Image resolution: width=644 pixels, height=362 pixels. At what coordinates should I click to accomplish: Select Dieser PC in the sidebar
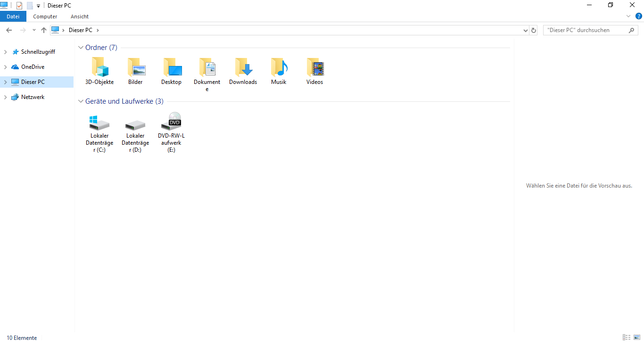[x=33, y=82]
